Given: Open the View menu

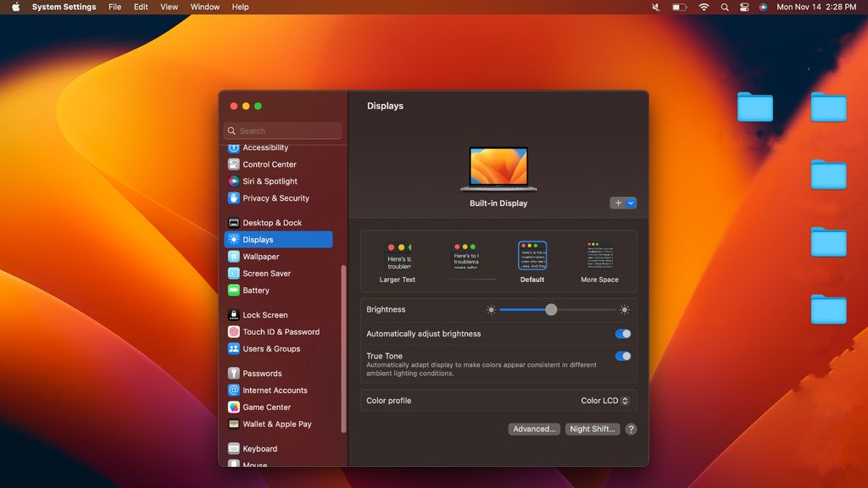Looking at the screenshot, I should (x=169, y=7).
